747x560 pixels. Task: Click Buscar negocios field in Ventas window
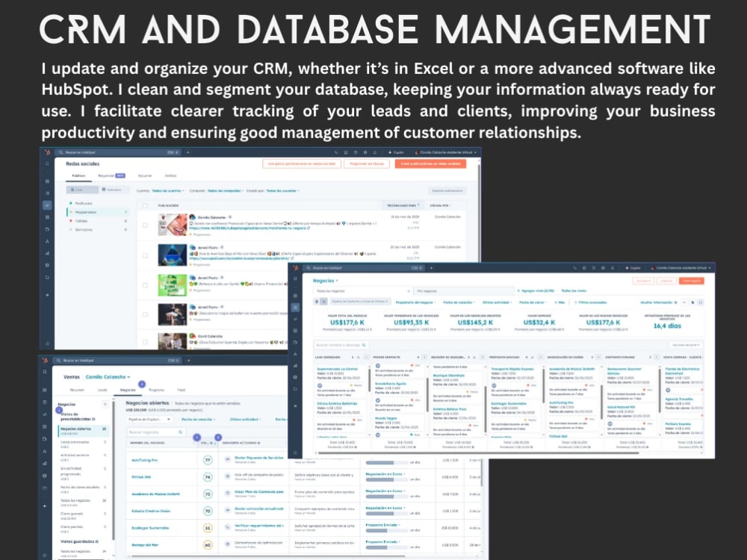(156, 432)
